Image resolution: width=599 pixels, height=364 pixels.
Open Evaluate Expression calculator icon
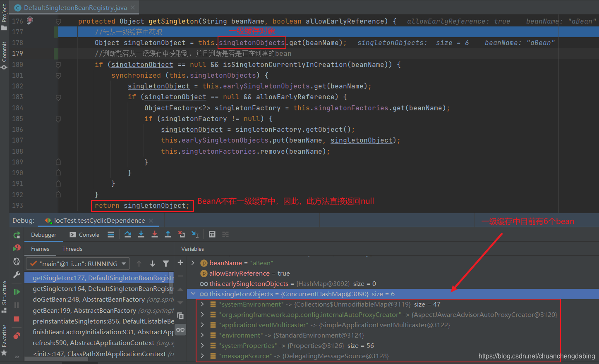212,235
